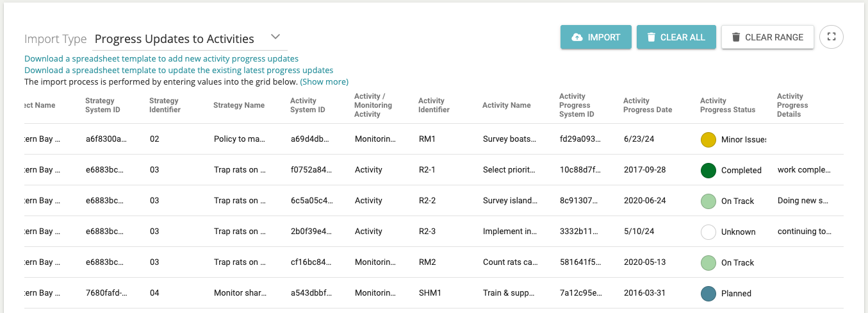Click the Strategy Name column header

pos(238,105)
